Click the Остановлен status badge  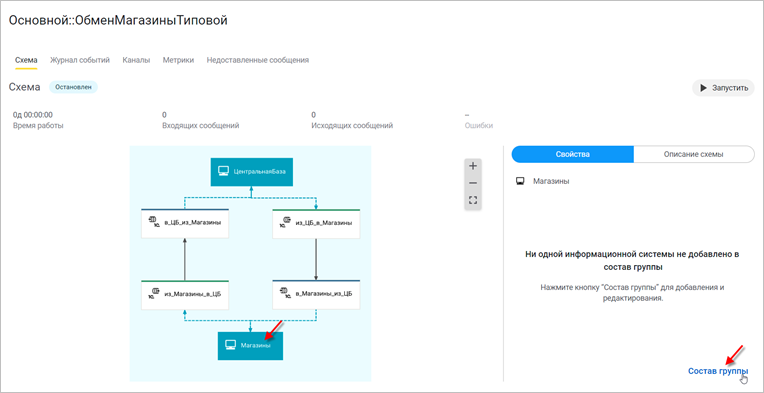point(73,87)
